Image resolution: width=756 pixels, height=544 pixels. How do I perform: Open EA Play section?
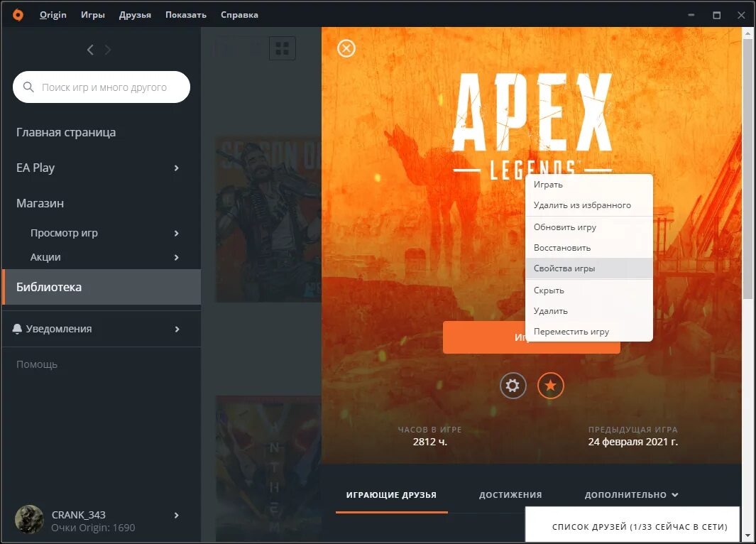[x=35, y=168]
